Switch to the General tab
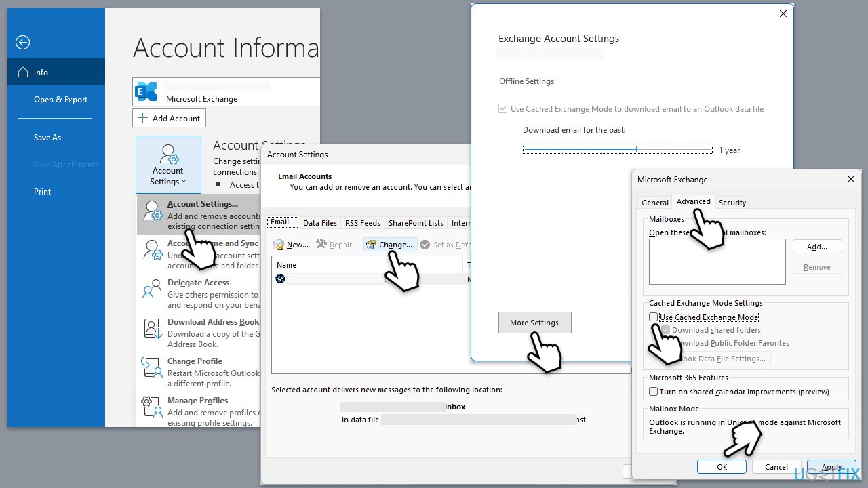Image resolution: width=868 pixels, height=488 pixels. [x=655, y=203]
